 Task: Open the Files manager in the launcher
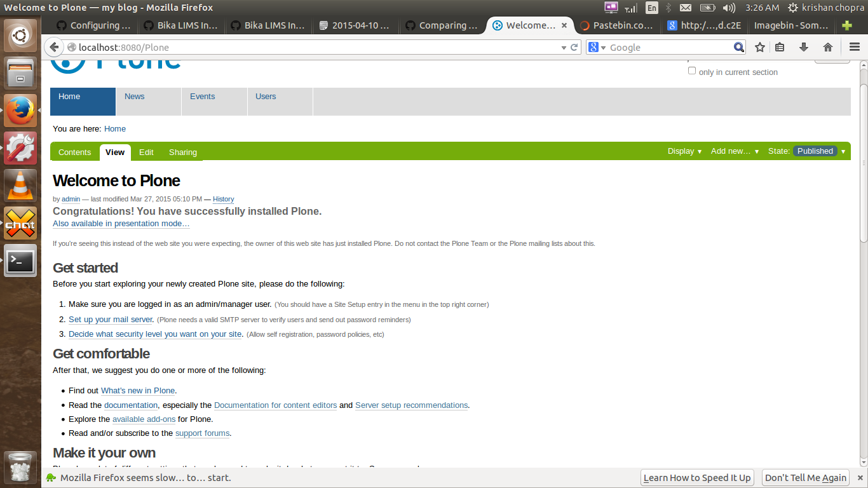(20, 73)
